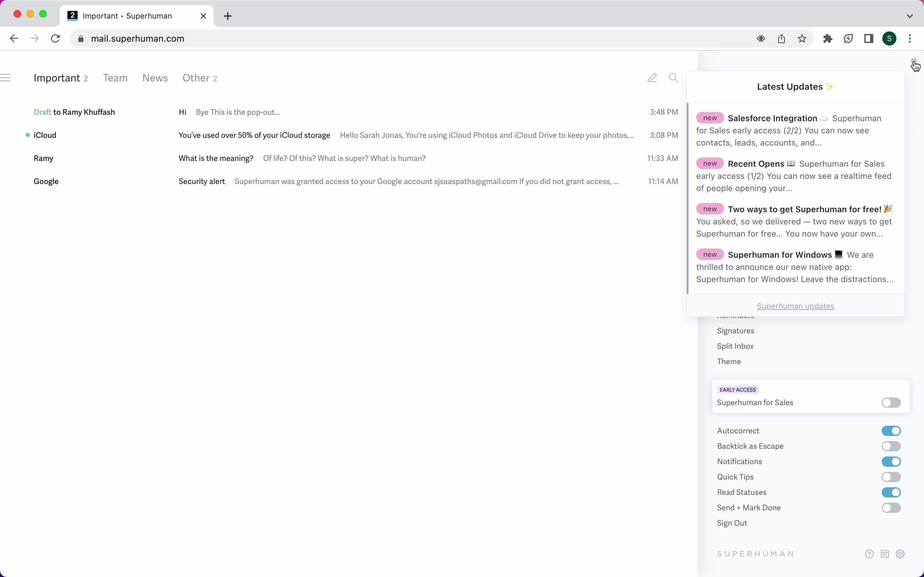Click the compose new email icon

coord(652,78)
